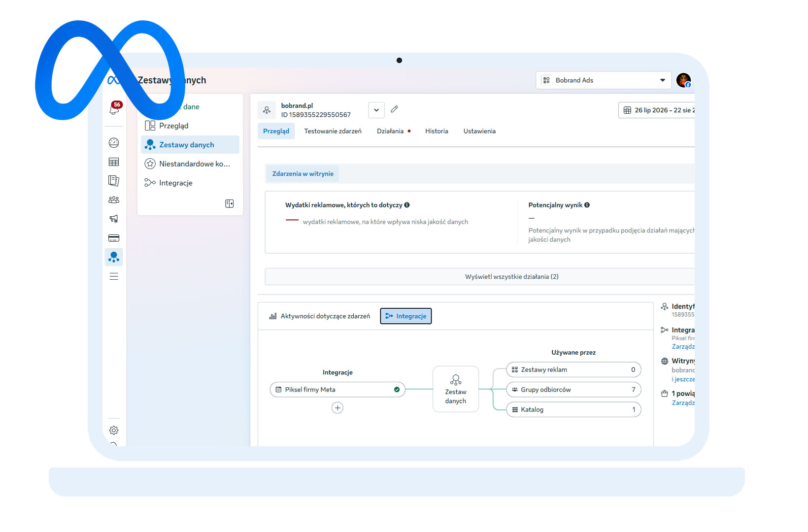Screen dimensions: 808x532
Task: Switch to the Testowanie zdarzeń tab
Action: coord(333,131)
